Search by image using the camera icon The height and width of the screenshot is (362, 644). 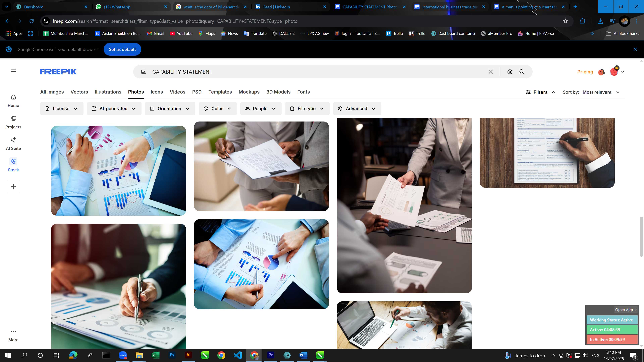click(x=510, y=72)
